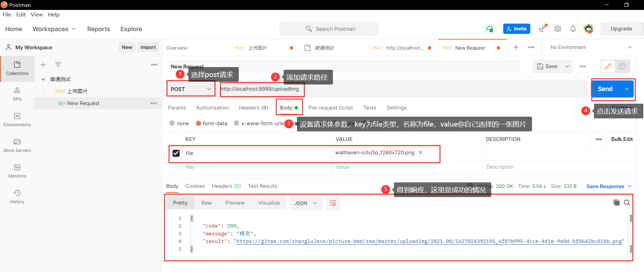Open the notifications bell icon
The image size is (644, 272).
point(573,29)
